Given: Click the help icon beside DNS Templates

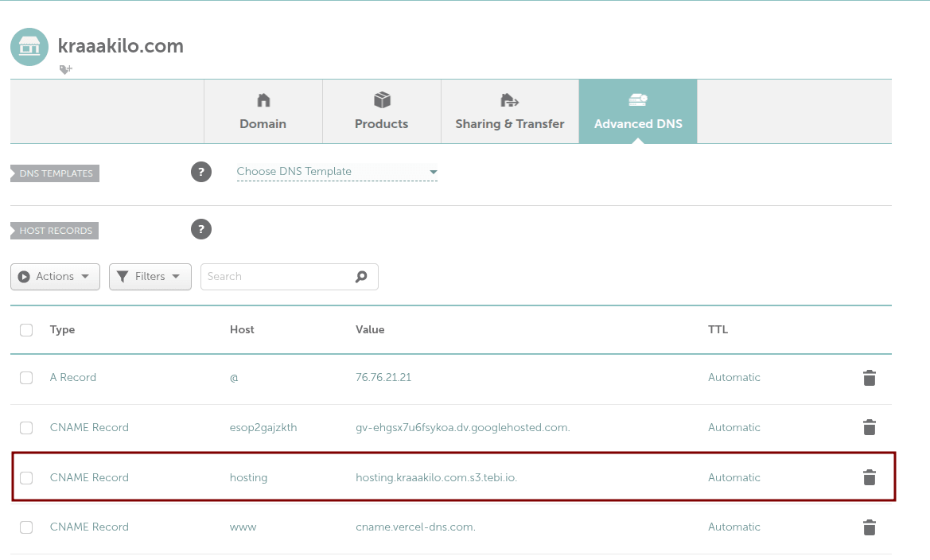Looking at the screenshot, I should 201,172.
